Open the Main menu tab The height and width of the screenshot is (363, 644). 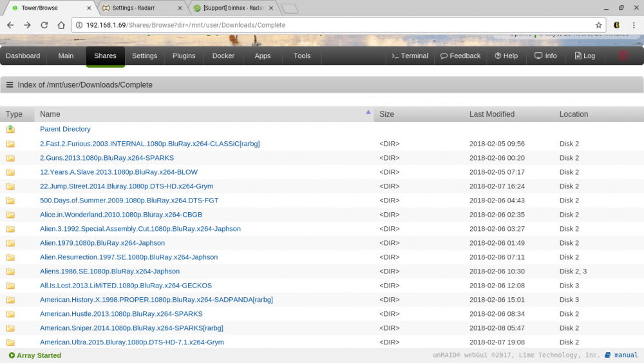coord(66,56)
